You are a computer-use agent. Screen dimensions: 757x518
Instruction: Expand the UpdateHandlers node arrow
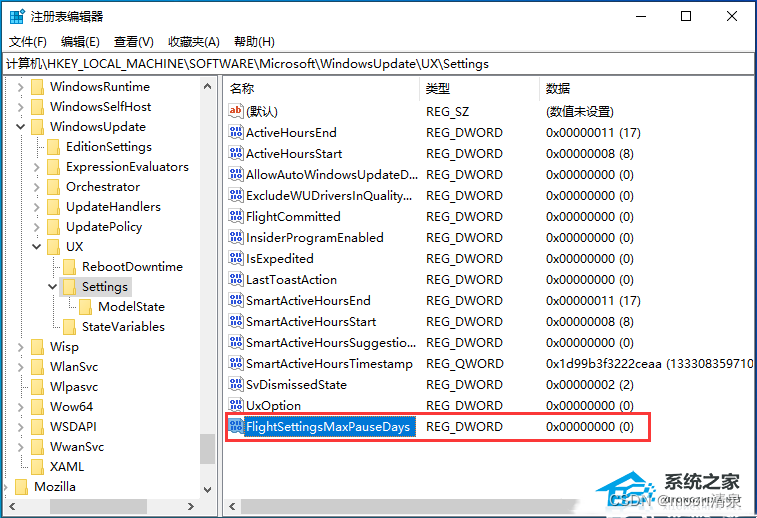[x=37, y=207]
